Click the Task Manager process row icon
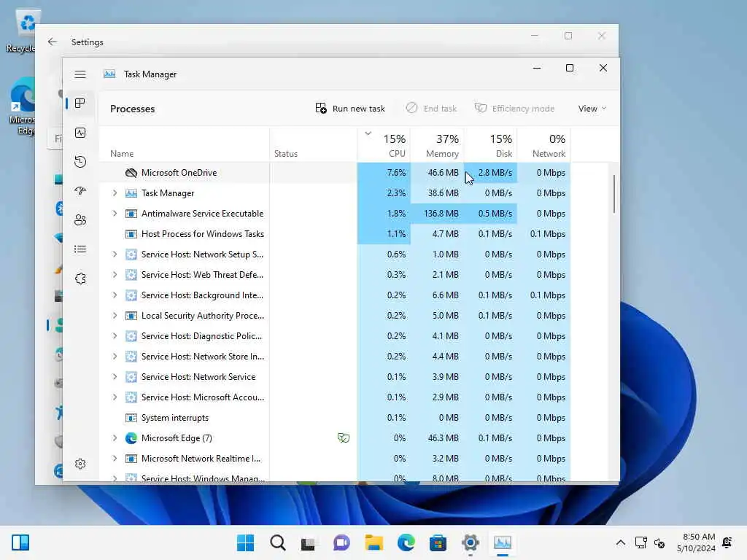This screenshot has width=747, height=560. click(131, 193)
